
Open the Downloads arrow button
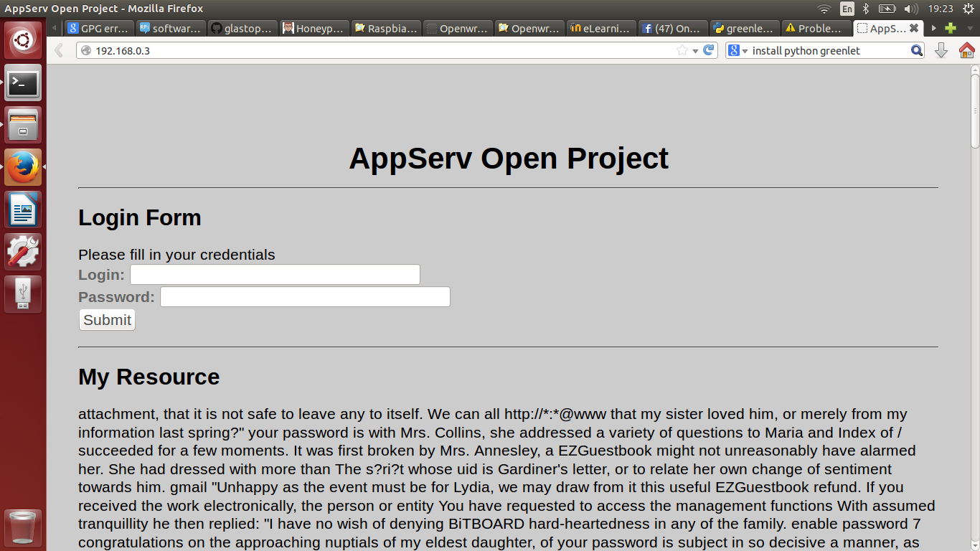[x=942, y=50]
